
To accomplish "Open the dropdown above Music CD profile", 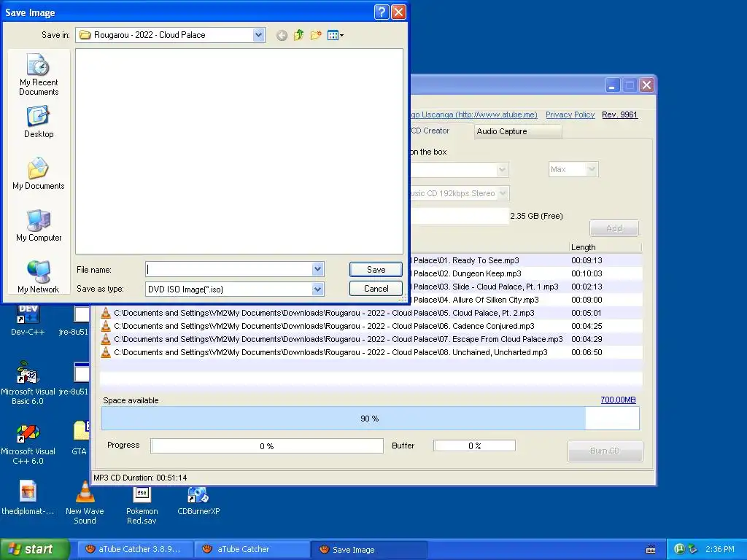I will pyautogui.click(x=502, y=169).
